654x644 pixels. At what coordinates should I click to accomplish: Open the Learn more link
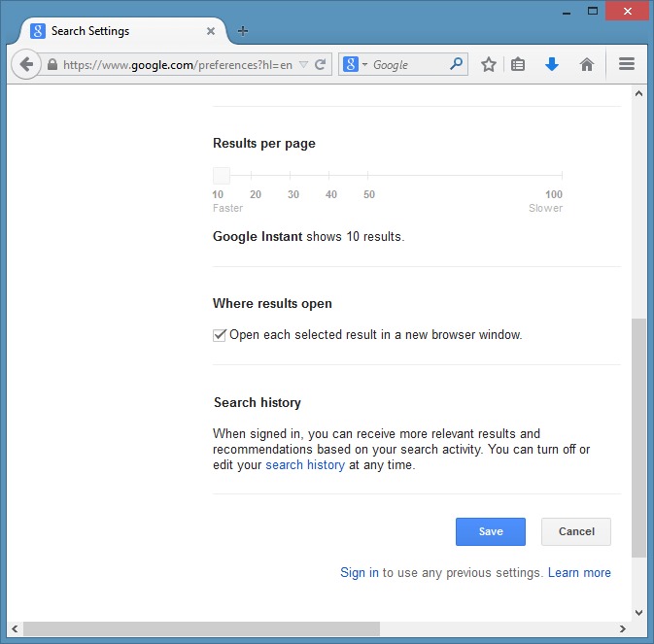tap(579, 573)
